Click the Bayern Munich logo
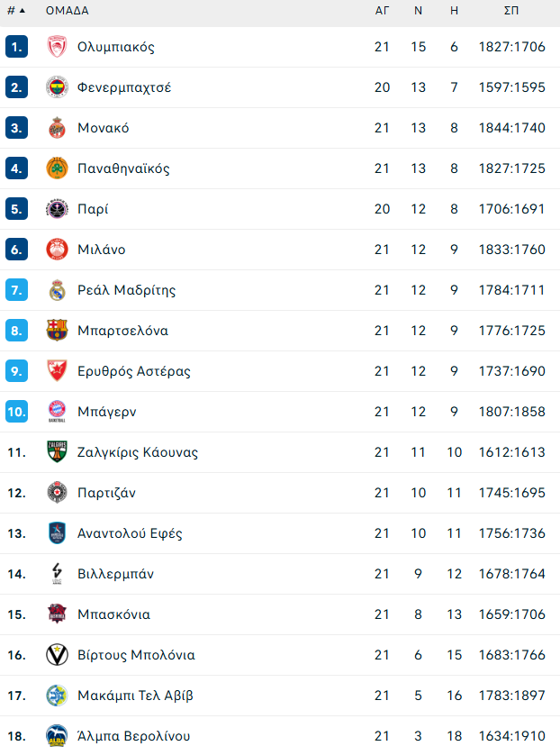This screenshot has height=755, width=560. 57,412
